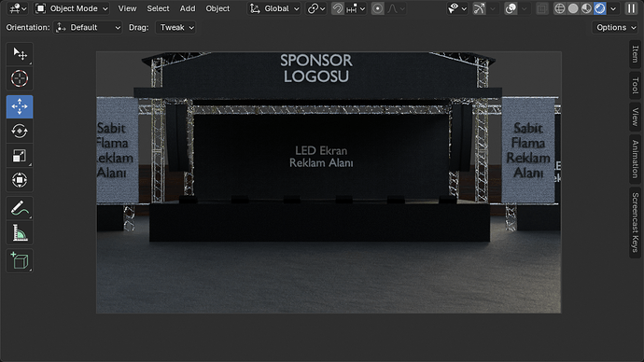Toggle snapping magnet icon

338,8
